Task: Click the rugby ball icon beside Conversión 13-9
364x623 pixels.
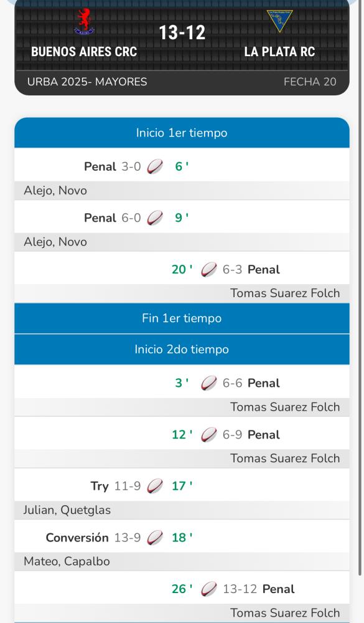Action: (x=155, y=538)
